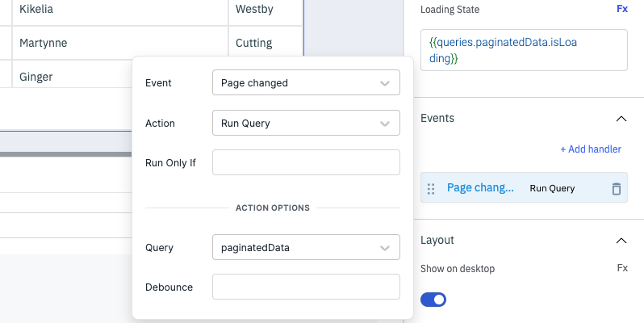
Task: Open the Action dropdown showing Run Query
Action: [305, 124]
